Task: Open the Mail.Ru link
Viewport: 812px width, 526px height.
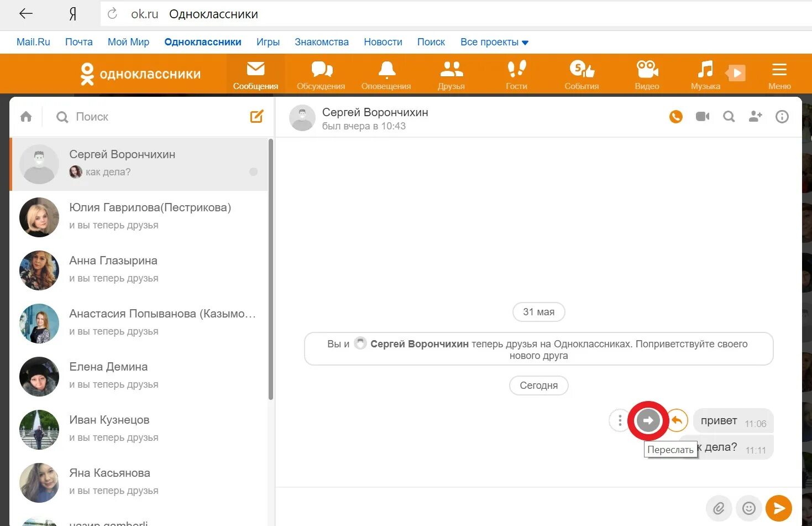Action: point(33,42)
